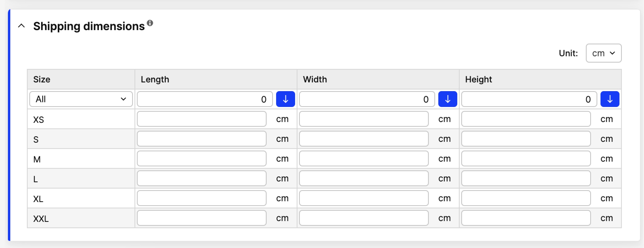Select the L Length input field
The image size is (644, 248).
click(x=202, y=178)
